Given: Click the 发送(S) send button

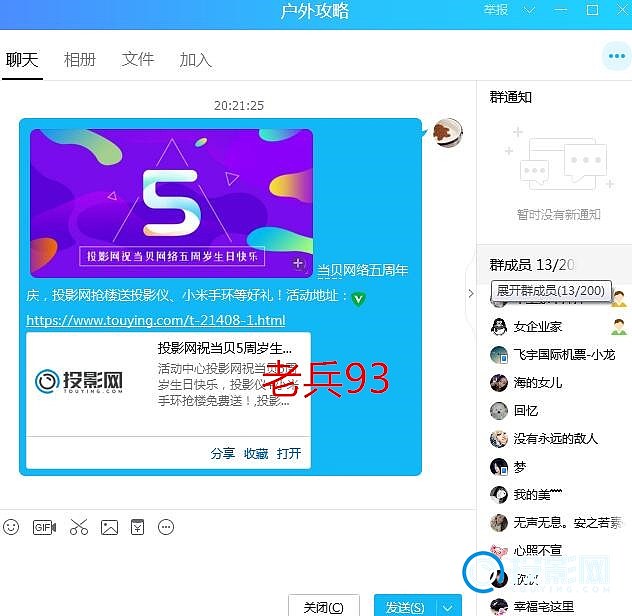Looking at the screenshot, I should tap(405, 607).
